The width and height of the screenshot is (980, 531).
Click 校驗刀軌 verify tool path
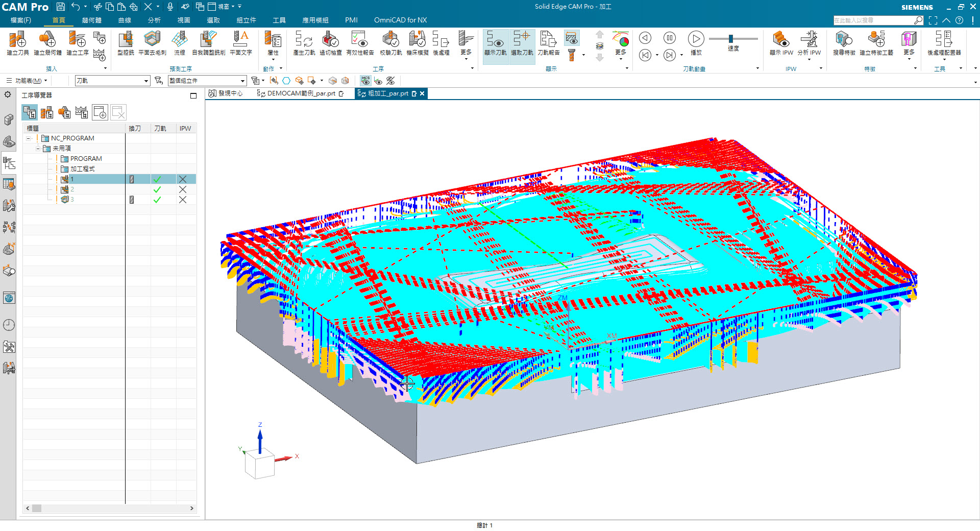tap(391, 43)
